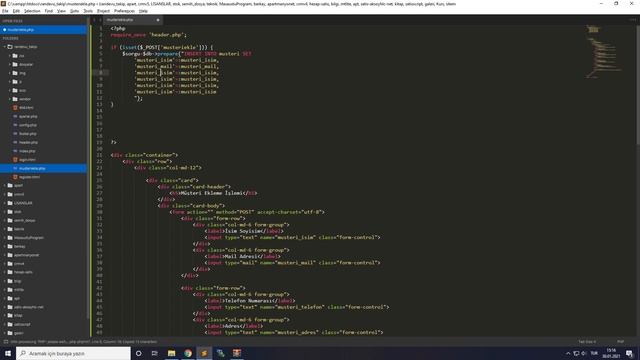Viewport: 640px width, 360px height.
Task: Switch to Sublime Text on the taskbar
Action: [x=204, y=353]
